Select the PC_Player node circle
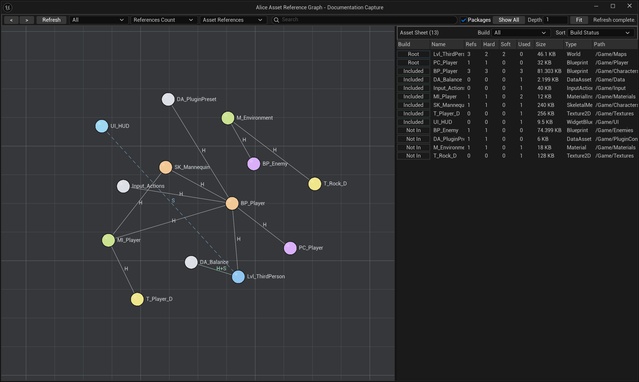 coord(290,248)
